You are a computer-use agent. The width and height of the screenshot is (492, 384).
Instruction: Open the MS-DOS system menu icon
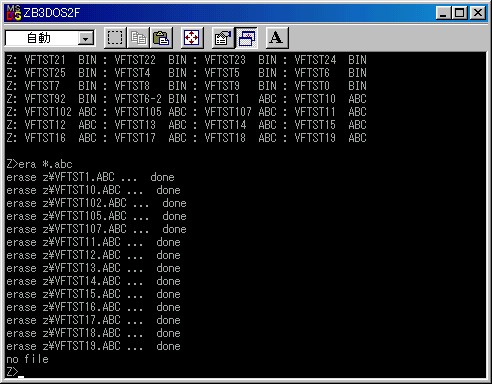(14, 13)
